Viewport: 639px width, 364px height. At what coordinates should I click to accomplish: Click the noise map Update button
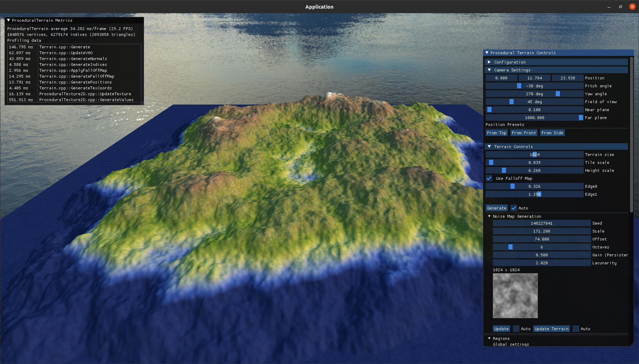click(501, 329)
